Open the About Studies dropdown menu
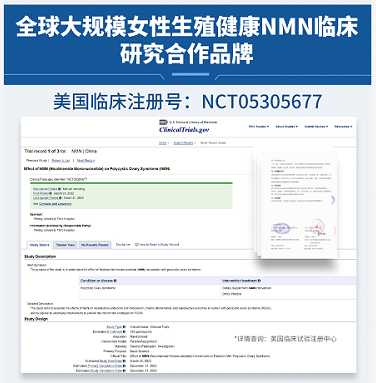376x383 pixels. 286,127
